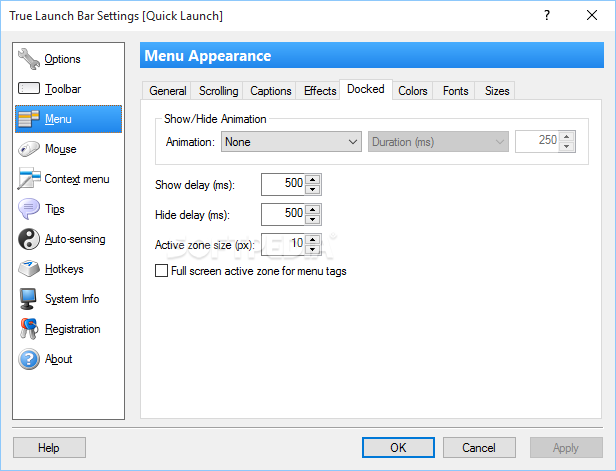Close the True Launch Bar Settings dialog
The height and width of the screenshot is (471, 616).
click(x=592, y=15)
